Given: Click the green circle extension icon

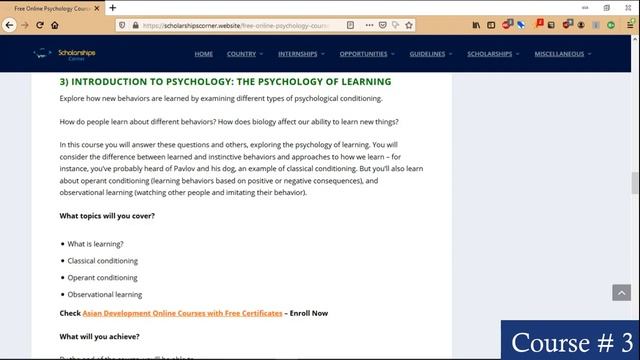Looking at the screenshot, I should coord(611,25).
